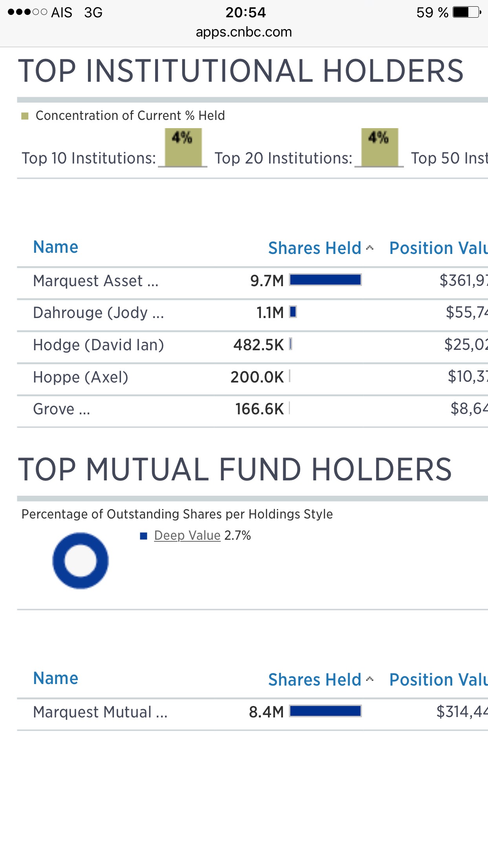This screenshot has width=488, height=868.
Task: Sort mutual fund holders by Shares Held
Action: pyautogui.click(x=315, y=680)
